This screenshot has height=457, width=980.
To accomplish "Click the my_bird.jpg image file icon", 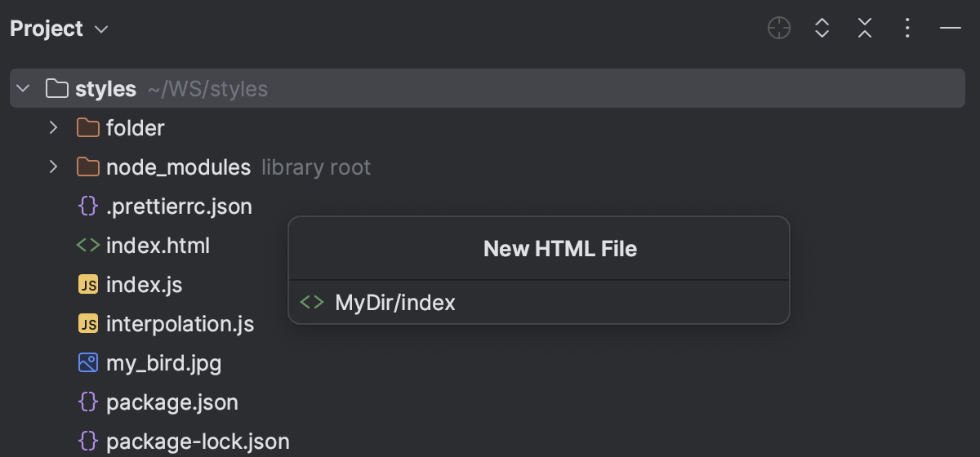I will (87, 363).
